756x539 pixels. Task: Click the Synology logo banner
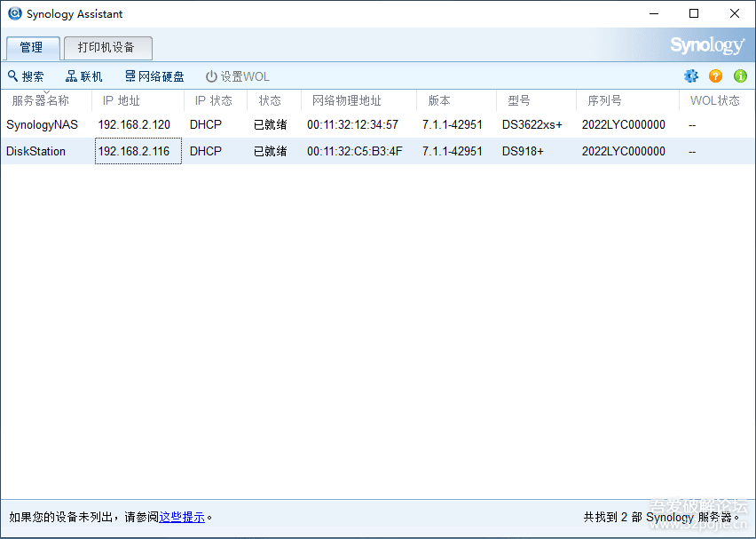[x=707, y=46]
